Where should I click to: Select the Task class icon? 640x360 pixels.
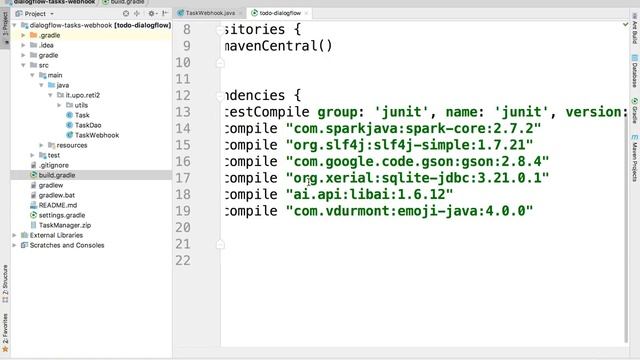[69, 115]
